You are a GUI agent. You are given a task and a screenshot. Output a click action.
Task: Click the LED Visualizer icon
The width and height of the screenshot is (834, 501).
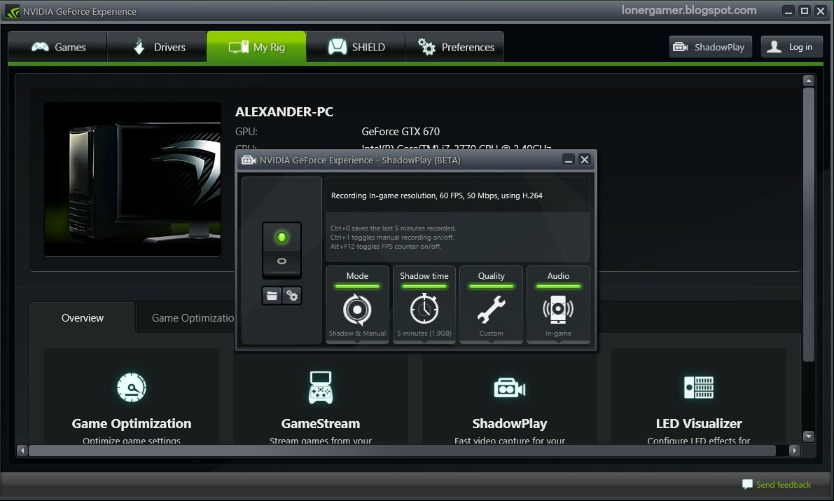[x=698, y=387]
